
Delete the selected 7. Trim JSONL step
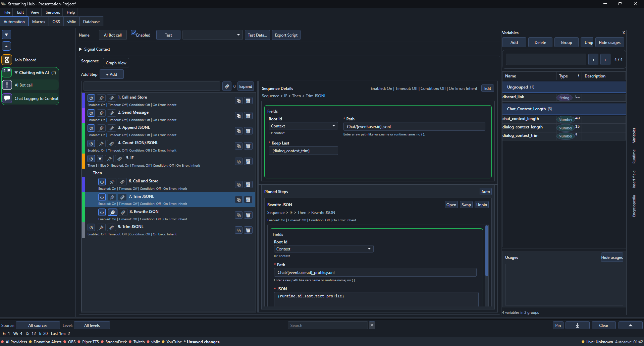[248, 200]
